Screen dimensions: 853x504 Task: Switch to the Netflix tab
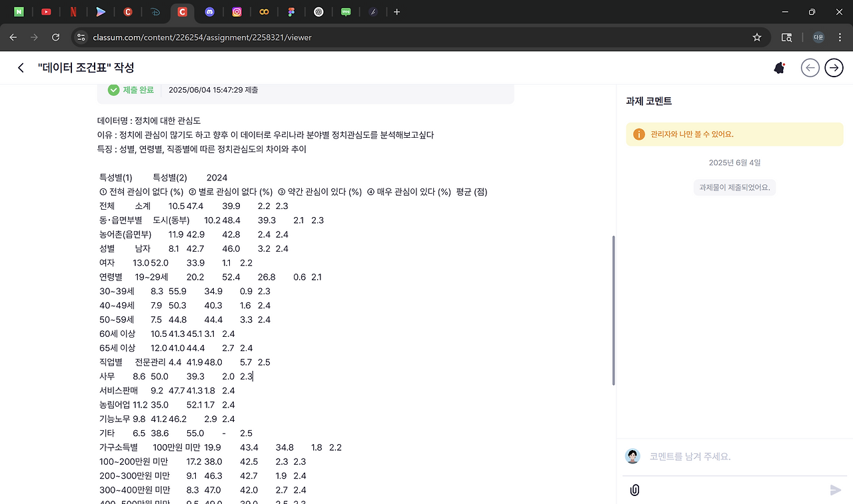point(73,12)
